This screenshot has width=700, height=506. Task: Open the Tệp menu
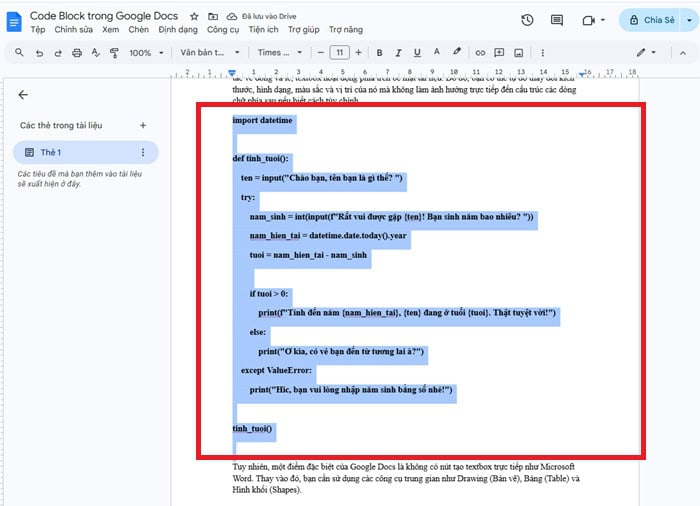(38, 29)
